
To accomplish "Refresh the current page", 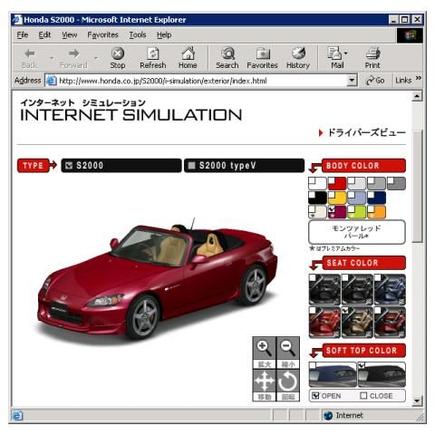I will (x=153, y=58).
